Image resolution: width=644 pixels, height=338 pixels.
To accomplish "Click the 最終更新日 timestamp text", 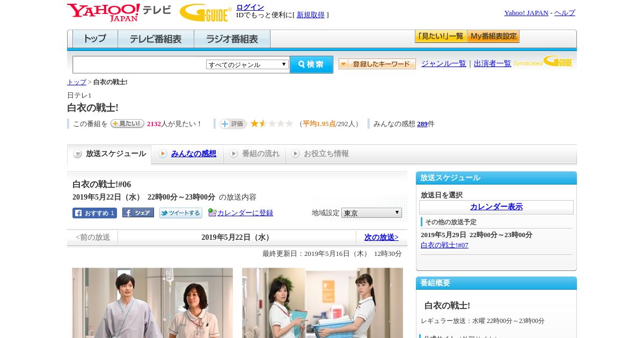I will pos(332,254).
